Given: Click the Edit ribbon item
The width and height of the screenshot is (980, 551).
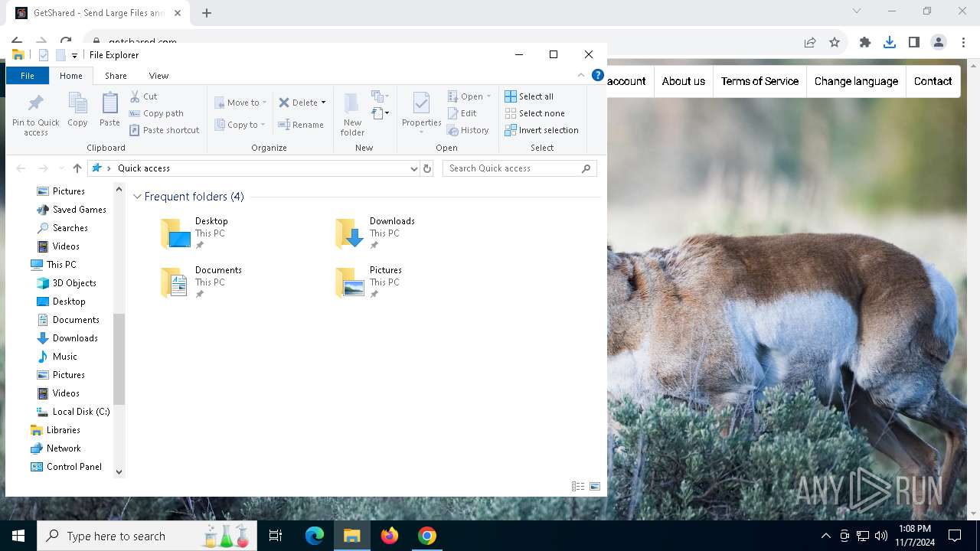Looking at the screenshot, I should (x=462, y=113).
